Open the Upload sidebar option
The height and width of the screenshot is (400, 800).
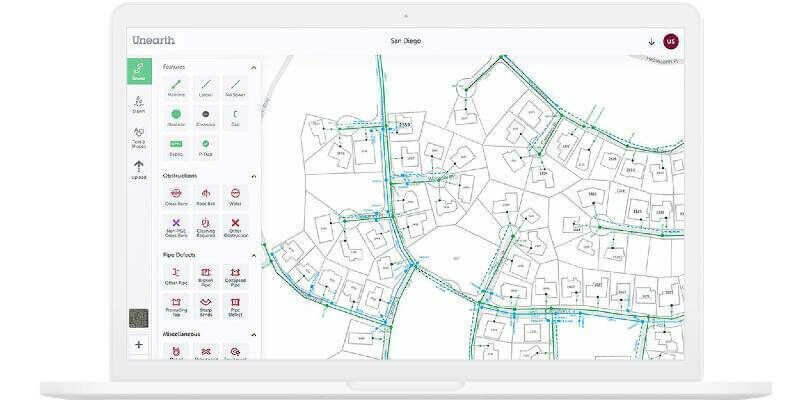coord(139,170)
